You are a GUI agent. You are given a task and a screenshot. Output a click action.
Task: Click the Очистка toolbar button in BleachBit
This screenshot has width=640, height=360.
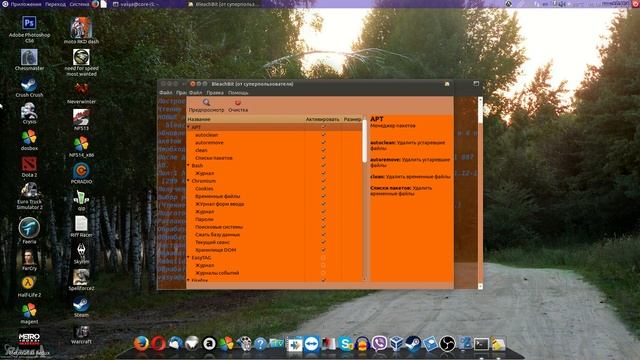[x=238, y=105]
